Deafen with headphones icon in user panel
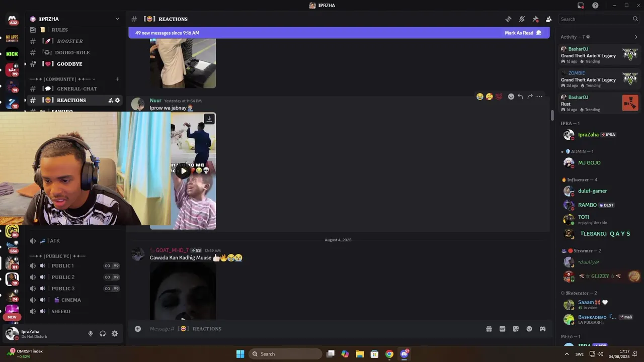The height and width of the screenshot is (362, 644). click(x=103, y=333)
